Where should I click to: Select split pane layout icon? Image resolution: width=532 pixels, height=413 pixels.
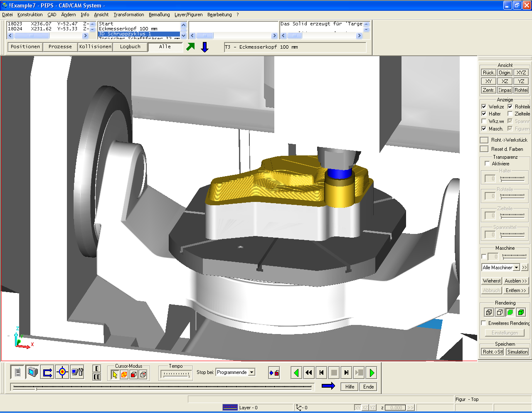97,376
